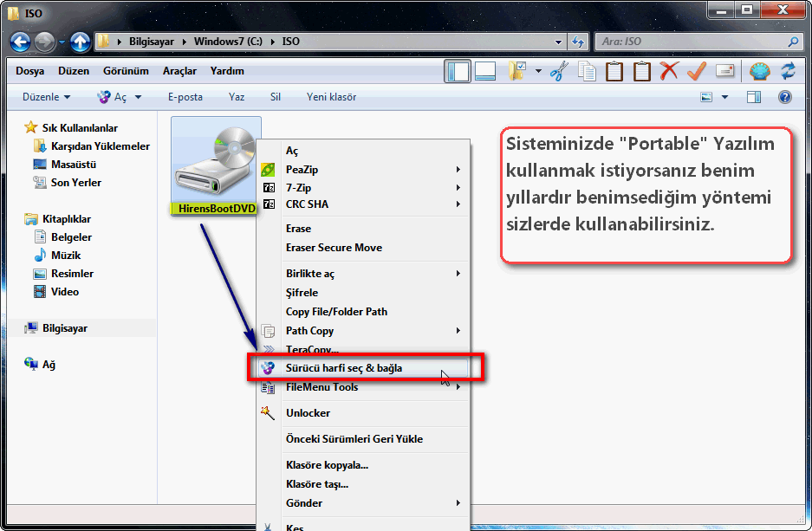Click the PeaZip green icon in context menu
Screen dimensions: 812x531
pos(269,169)
